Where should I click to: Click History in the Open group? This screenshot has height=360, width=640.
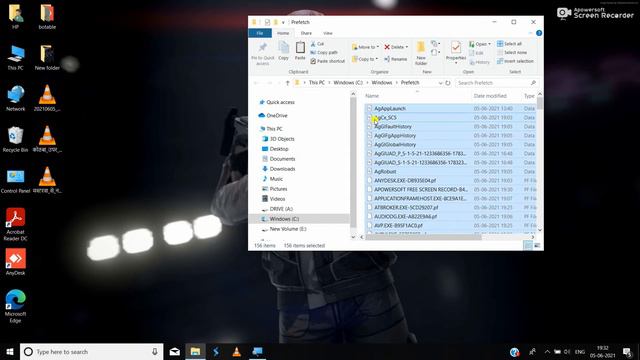pyautogui.click(x=480, y=62)
